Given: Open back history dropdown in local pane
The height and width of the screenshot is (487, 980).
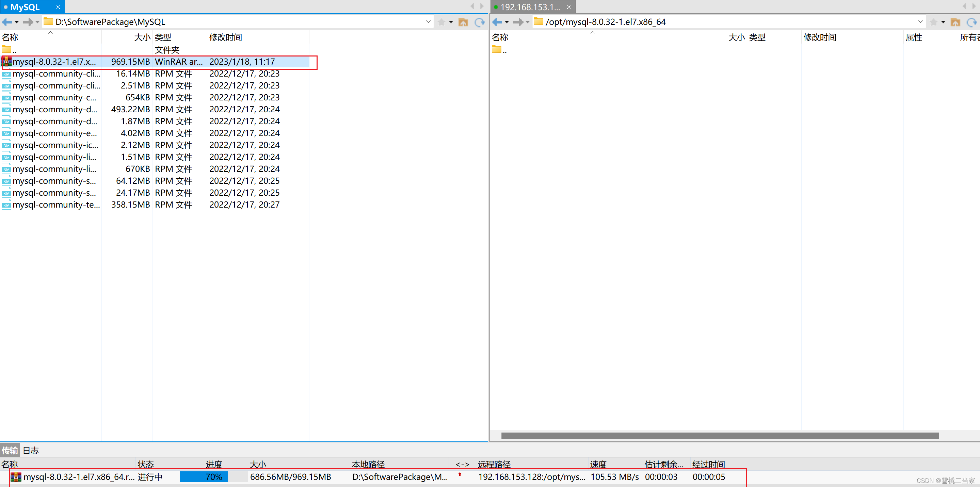Looking at the screenshot, I should 16,22.
